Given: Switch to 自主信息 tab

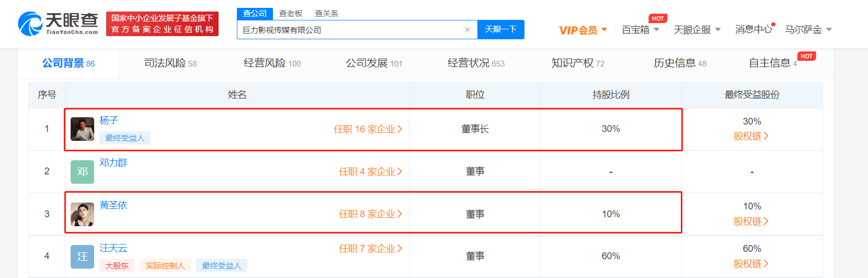Looking at the screenshot, I should 773,63.
